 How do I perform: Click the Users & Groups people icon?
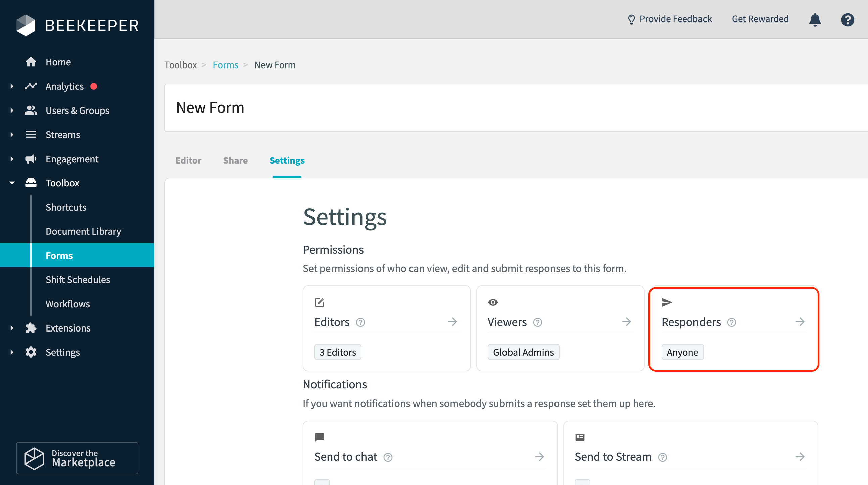31,110
